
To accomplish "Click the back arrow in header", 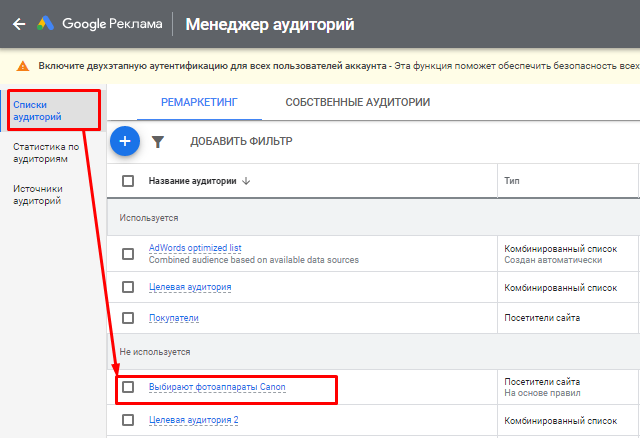I will pyautogui.click(x=19, y=23).
